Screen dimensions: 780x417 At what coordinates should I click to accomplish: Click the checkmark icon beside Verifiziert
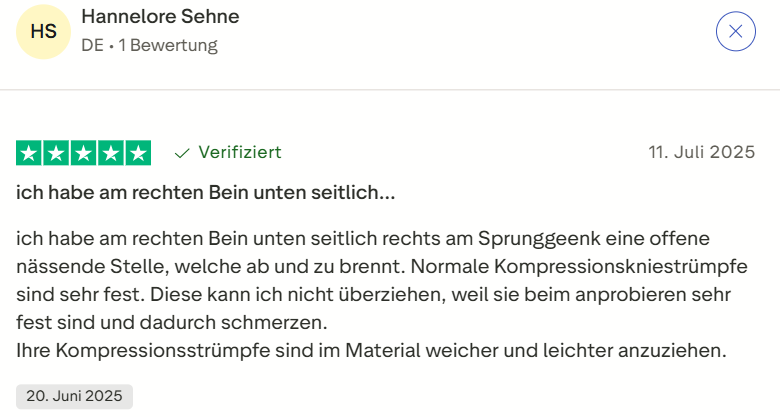pyautogui.click(x=182, y=153)
